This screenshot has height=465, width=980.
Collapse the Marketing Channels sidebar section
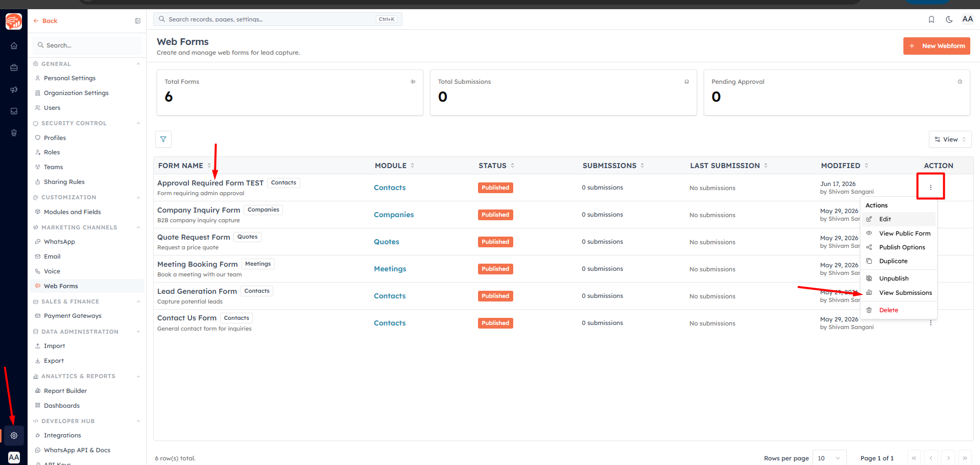(x=138, y=227)
